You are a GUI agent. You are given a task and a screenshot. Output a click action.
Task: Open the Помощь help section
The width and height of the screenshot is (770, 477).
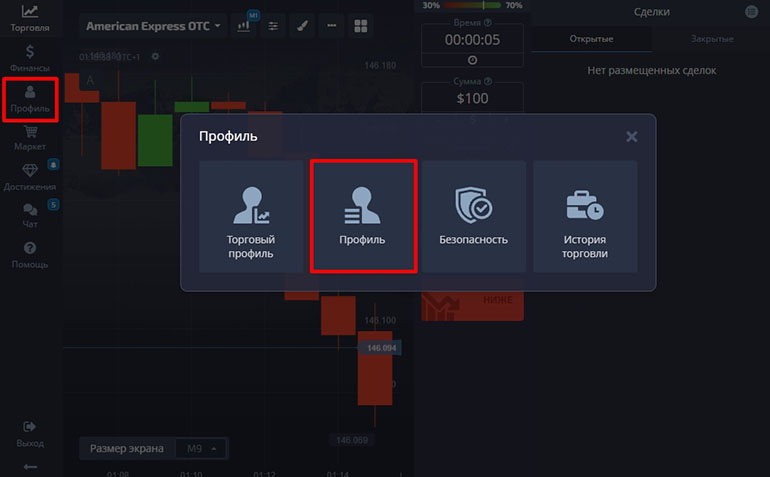(x=29, y=255)
